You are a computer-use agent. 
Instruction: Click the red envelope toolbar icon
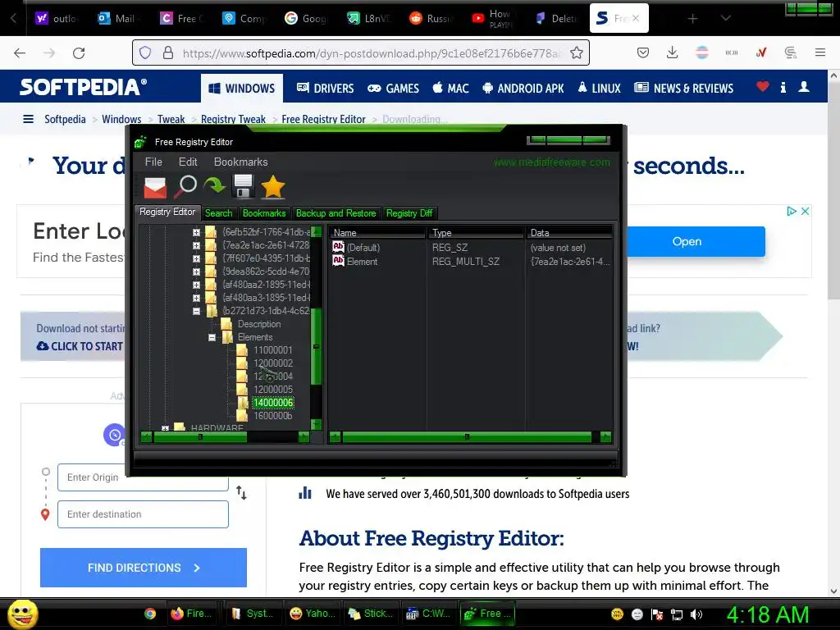tap(155, 188)
